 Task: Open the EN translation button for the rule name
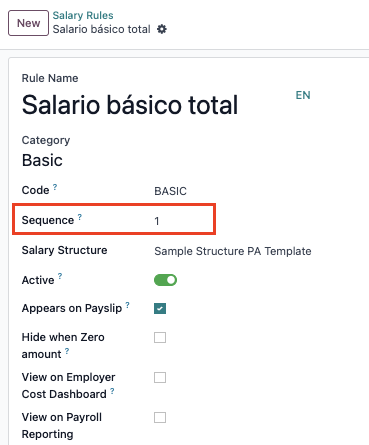303,95
